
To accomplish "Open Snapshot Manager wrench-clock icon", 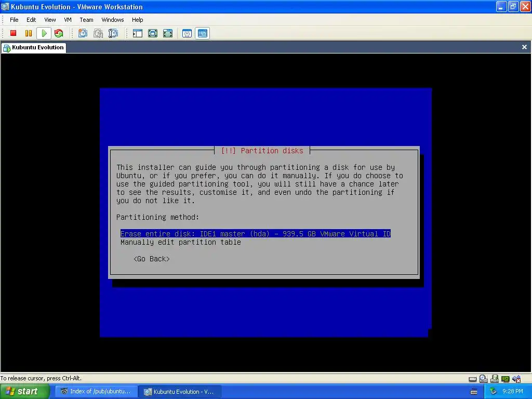I will click(113, 33).
